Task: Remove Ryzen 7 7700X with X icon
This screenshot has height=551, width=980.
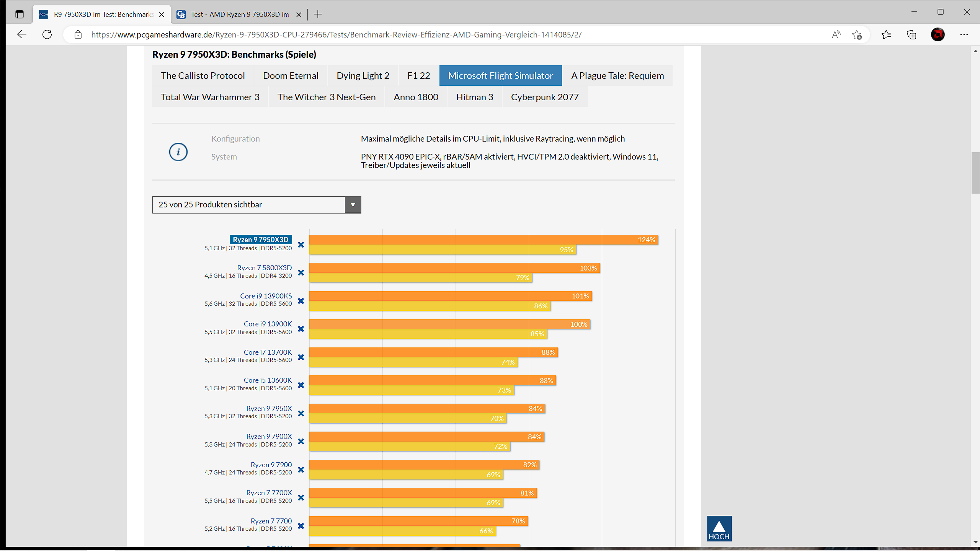Action: 301,497
